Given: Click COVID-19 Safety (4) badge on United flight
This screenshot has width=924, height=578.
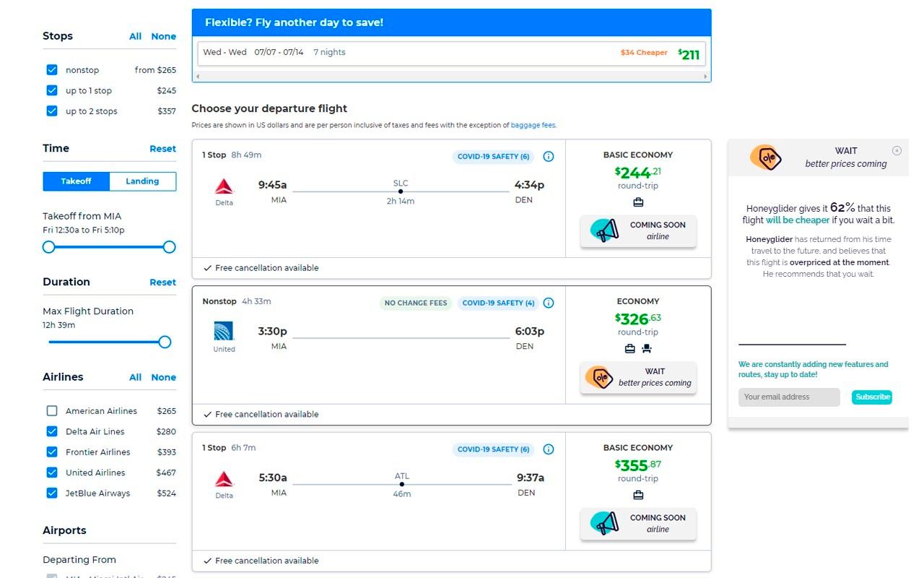Looking at the screenshot, I should pyautogui.click(x=498, y=303).
